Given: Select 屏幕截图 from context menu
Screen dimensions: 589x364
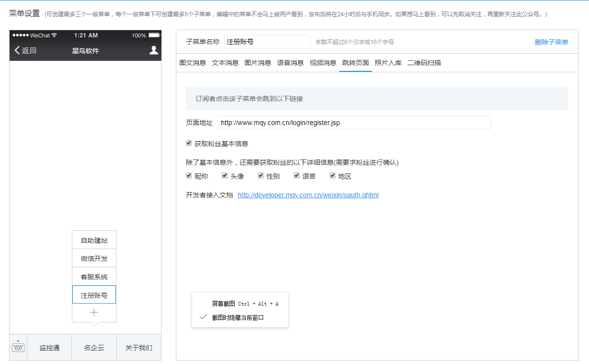Looking at the screenshot, I should (x=224, y=304).
